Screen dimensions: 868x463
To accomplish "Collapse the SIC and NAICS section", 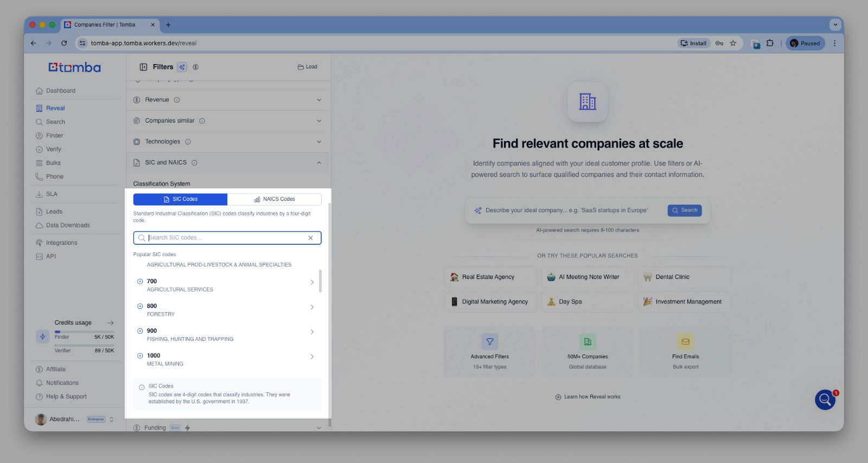I will click(x=319, y=162).
